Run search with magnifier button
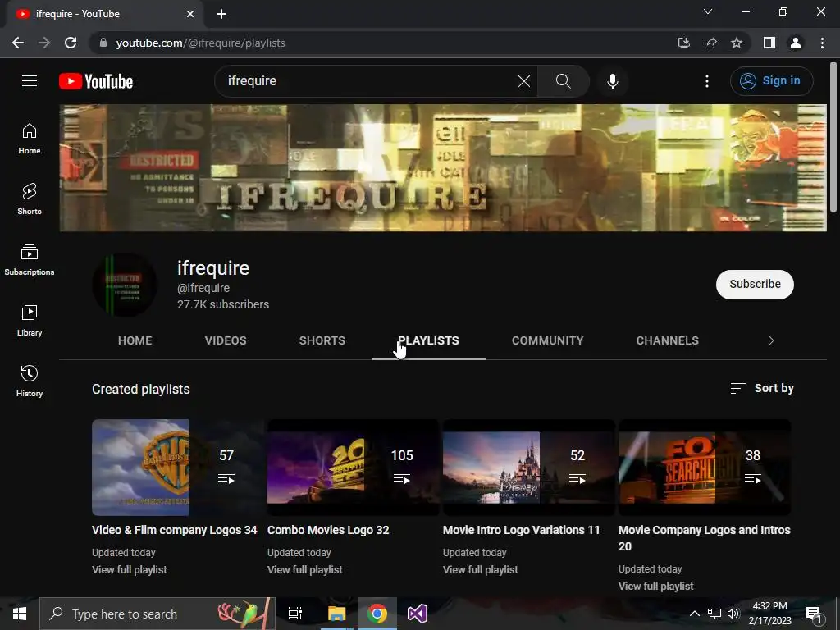 (563, 81)
